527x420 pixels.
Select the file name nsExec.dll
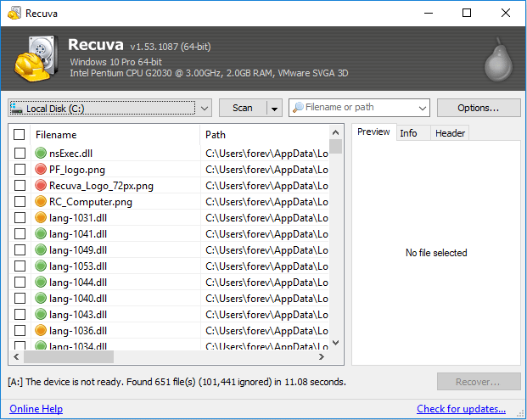(71, 154)
